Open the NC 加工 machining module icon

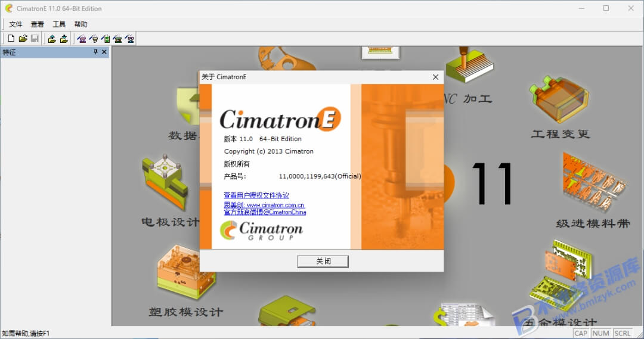(x=469, y=65)
